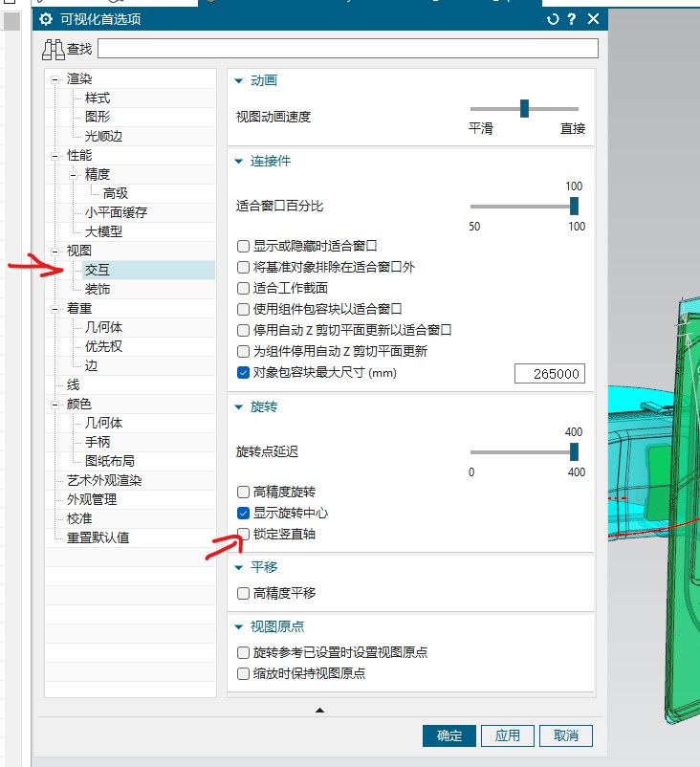Select 样式 in the tree

[98, 98]
